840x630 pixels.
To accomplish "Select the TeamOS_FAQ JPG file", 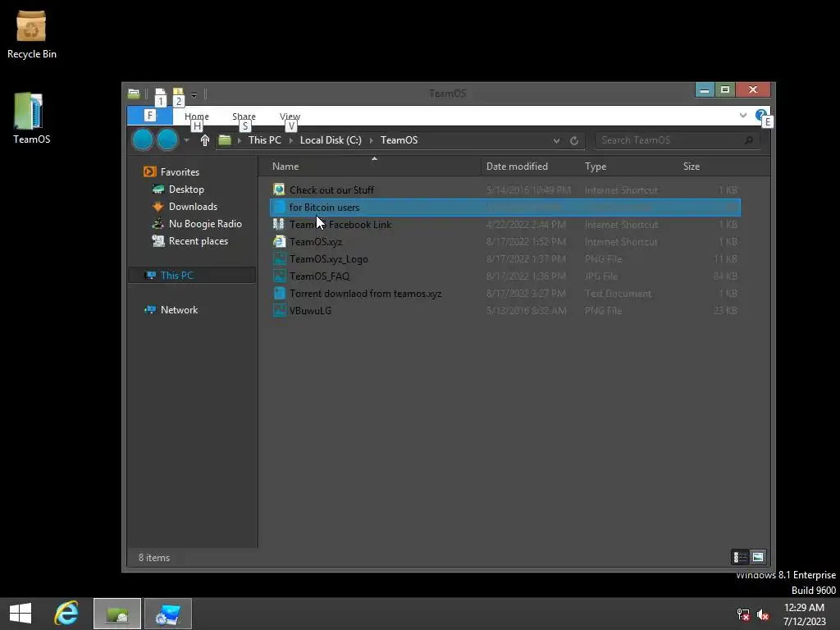I will coord(505,276).
